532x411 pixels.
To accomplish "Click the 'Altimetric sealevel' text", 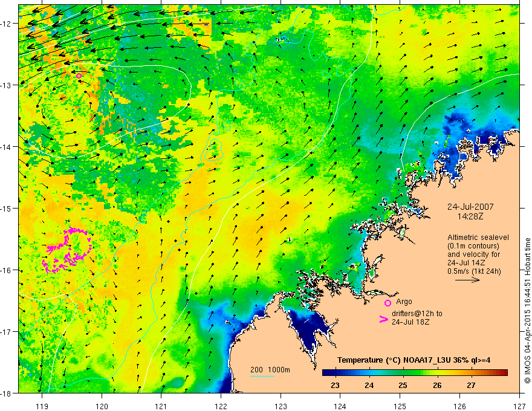I will 478,238.
